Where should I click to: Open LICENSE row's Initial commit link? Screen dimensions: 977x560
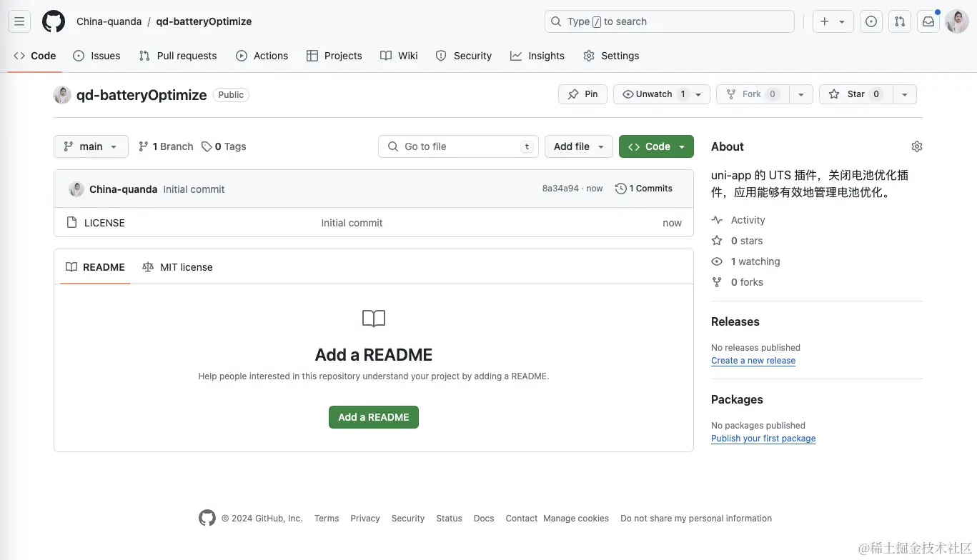click(x=352, y=223)
